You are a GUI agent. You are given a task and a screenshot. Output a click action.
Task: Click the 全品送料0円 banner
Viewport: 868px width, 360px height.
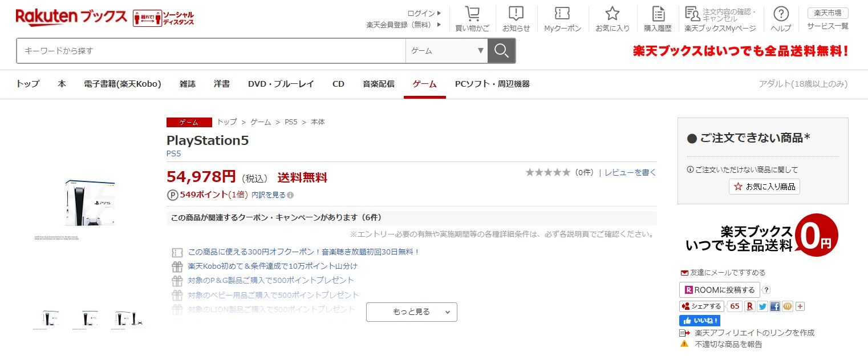coord(762,235)
